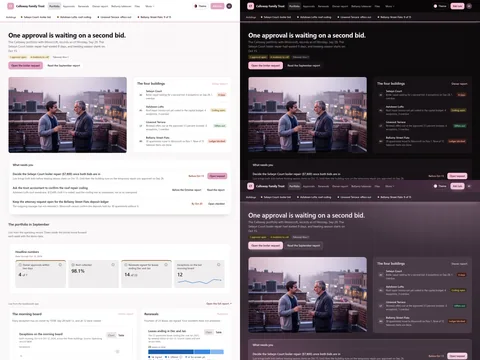This screenshot has height=360, width=480.
Task: Open the Files tab in the light view
Action: (x=137, y=6)
